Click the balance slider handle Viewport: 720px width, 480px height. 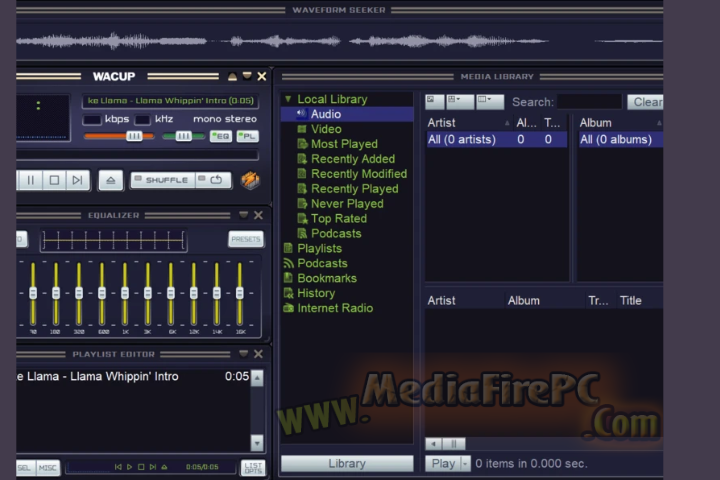[184, 136]
